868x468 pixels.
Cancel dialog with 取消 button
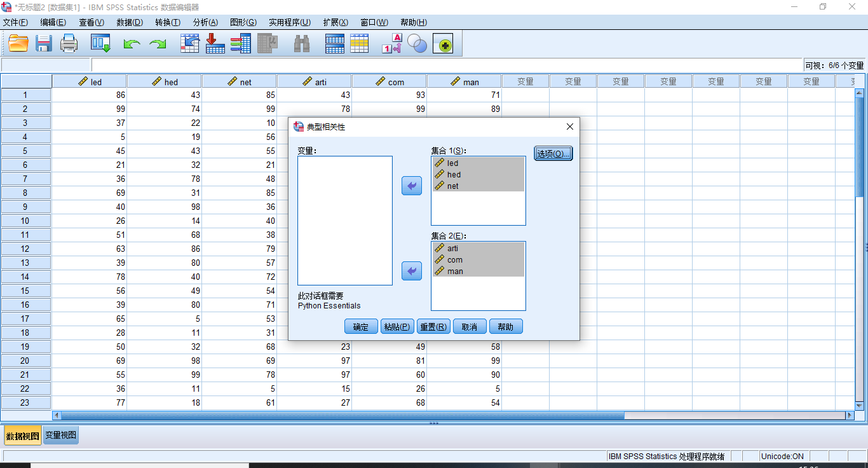pos(470,327)
